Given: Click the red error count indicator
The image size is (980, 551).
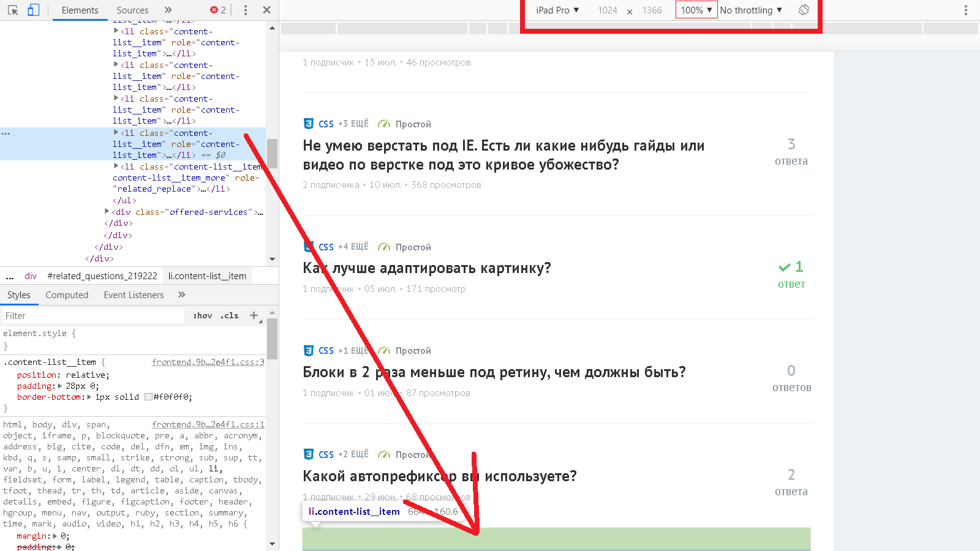Looking at the screenshot, I should [218, 10].
